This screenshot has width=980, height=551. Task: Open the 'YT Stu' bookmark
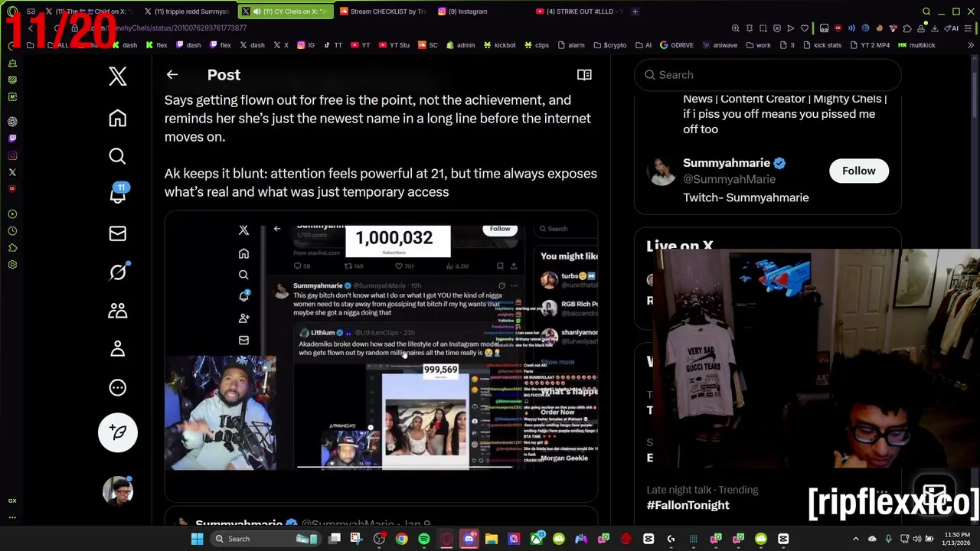click(x=394, y=45)
